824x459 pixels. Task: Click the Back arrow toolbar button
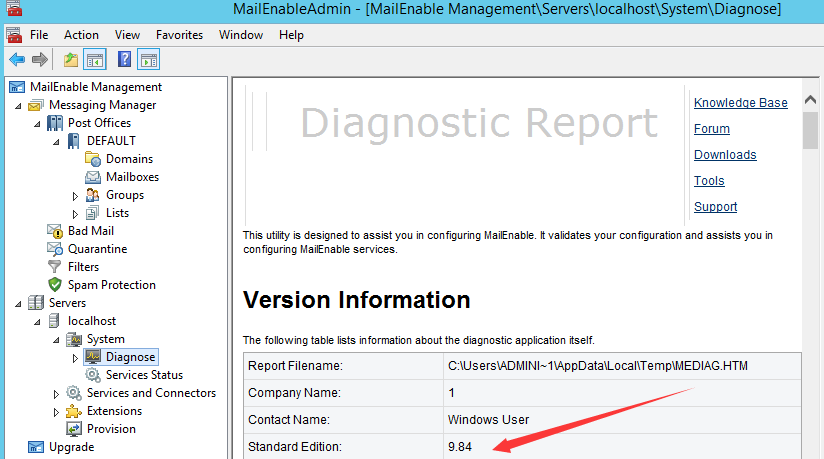click(17, 59)
